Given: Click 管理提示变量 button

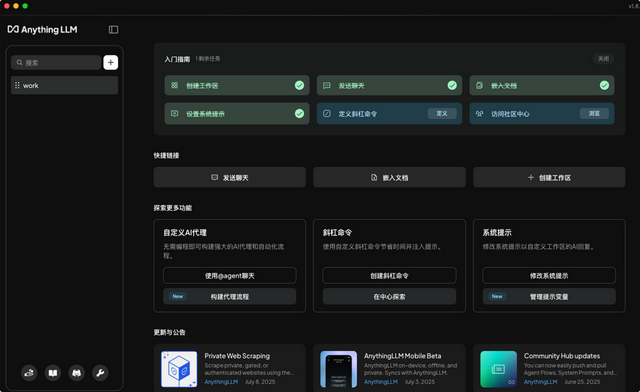Looking at the screenshot, I should pyautogui.click(x=549, y=296).
